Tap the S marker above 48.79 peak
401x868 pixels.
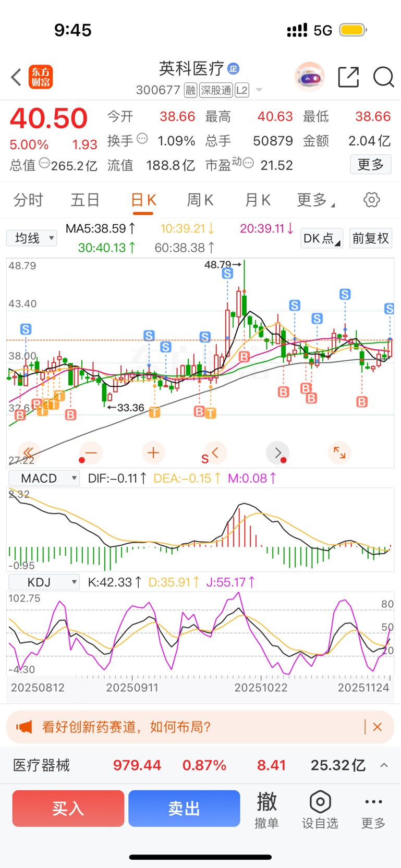click(x=227, y=273)
